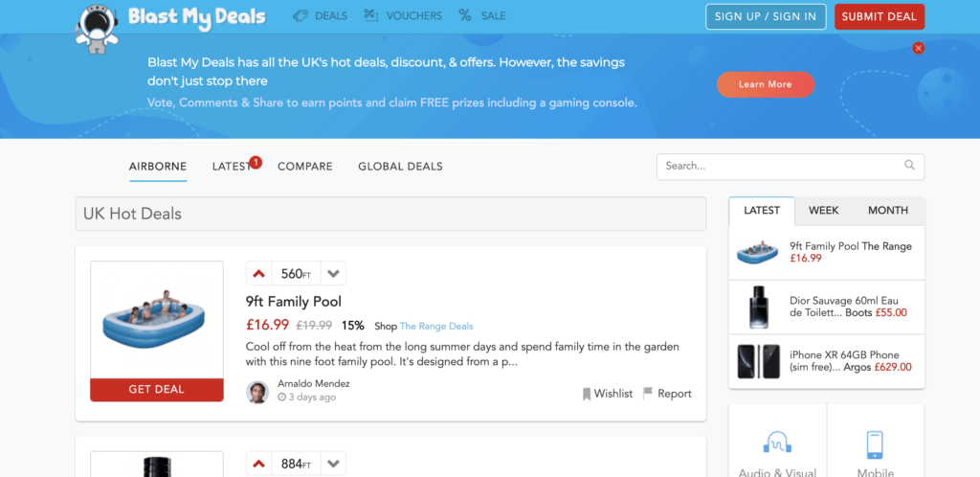Click the sidebar pool thumbnail
980x477 pixels.
tap(758, 253)
